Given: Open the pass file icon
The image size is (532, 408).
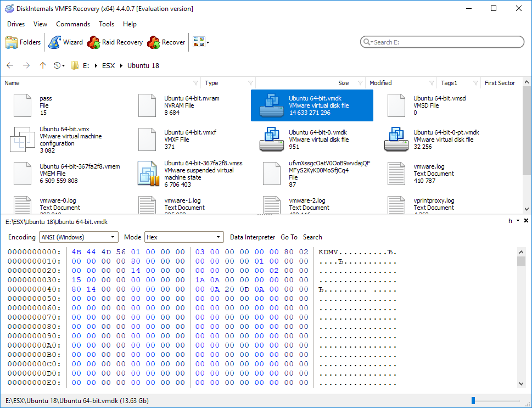Looking at the screenshot, I should 23,105.
